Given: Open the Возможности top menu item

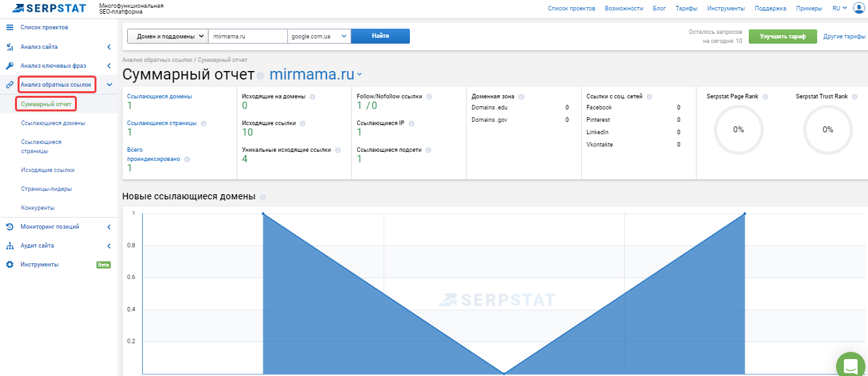Looking at the screenshot, I should [624, 8].
